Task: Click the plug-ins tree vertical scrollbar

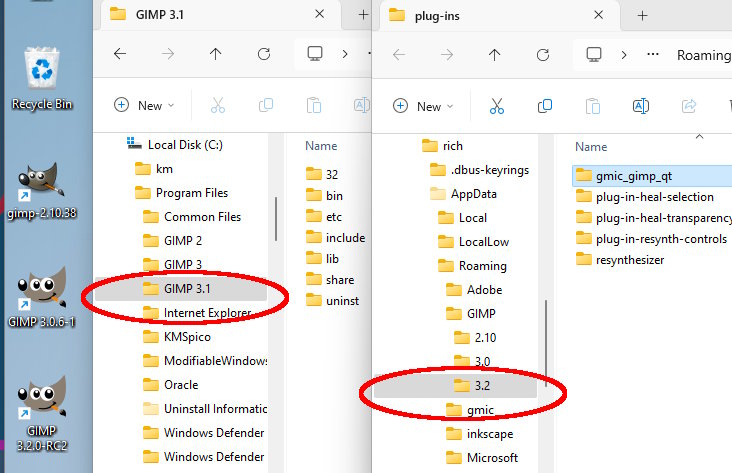Action: pyautogui.click(x=546, y=344)
